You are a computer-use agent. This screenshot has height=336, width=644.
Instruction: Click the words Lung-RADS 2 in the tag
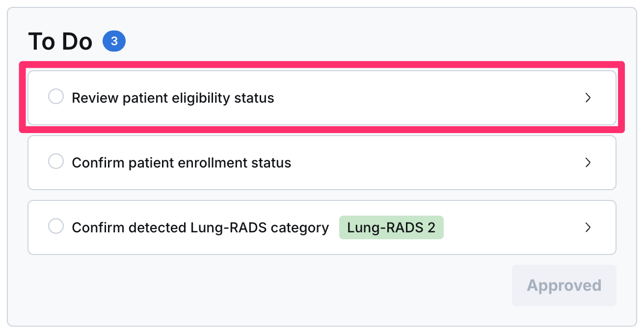(x=391, y=227)
